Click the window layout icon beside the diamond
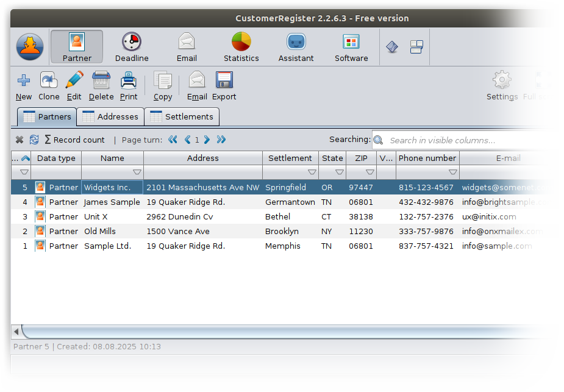564x392 pixels. coord(416,47)
